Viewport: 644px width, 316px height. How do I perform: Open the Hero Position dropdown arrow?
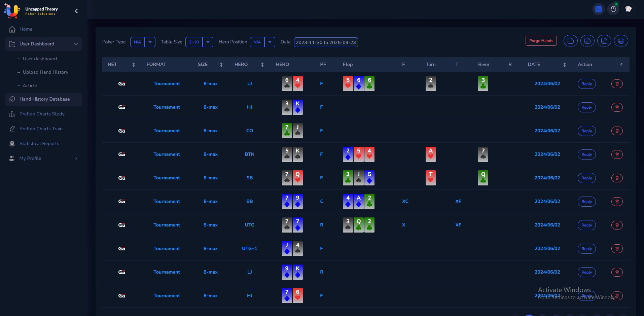[270, 42]
